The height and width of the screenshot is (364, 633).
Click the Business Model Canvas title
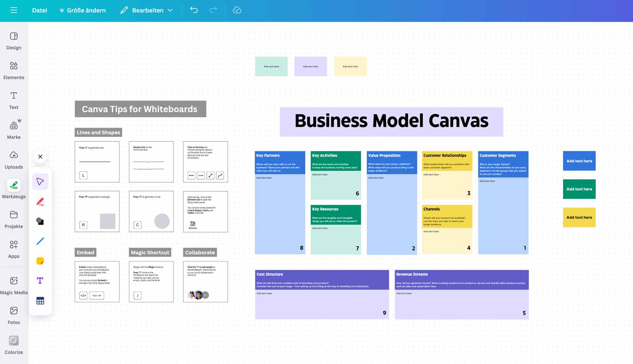(x=392, y=121)
